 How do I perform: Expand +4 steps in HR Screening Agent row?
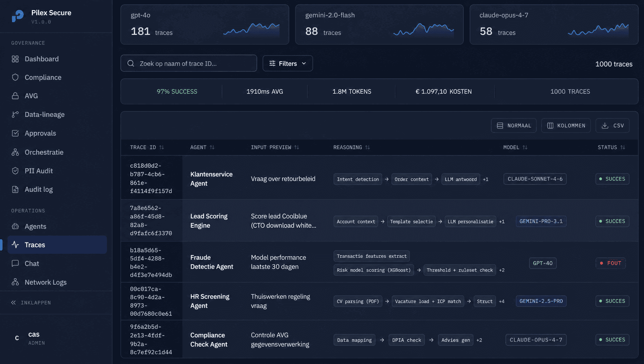[x=502, y=301]
